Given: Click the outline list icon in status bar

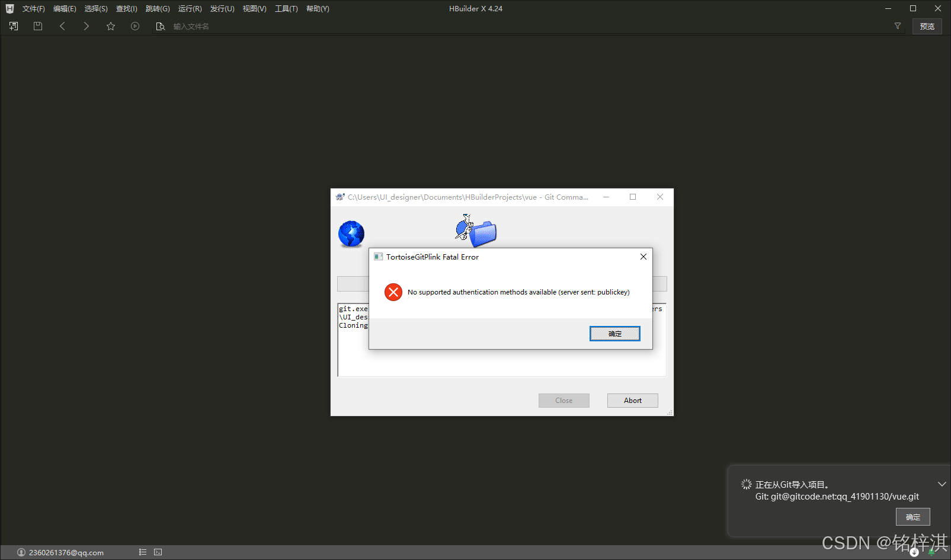Looking at the screenshot, I should point(143,552).
